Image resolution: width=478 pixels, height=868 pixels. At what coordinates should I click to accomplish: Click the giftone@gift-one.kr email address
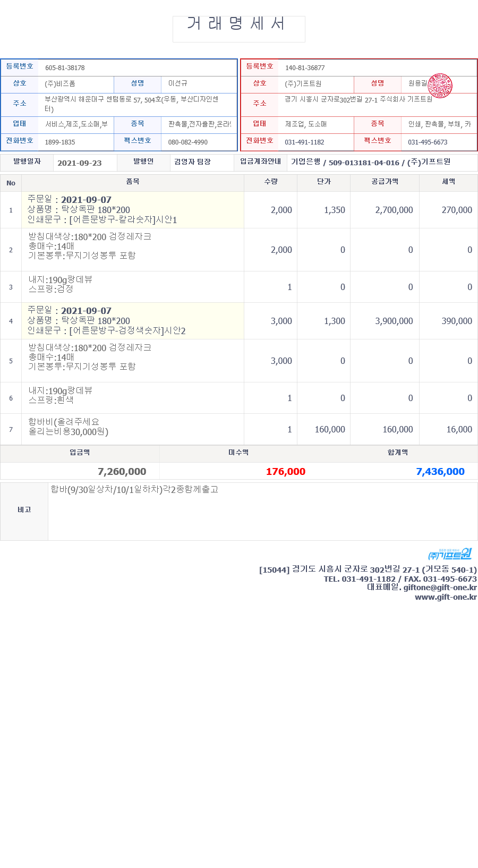pos(440,588)
